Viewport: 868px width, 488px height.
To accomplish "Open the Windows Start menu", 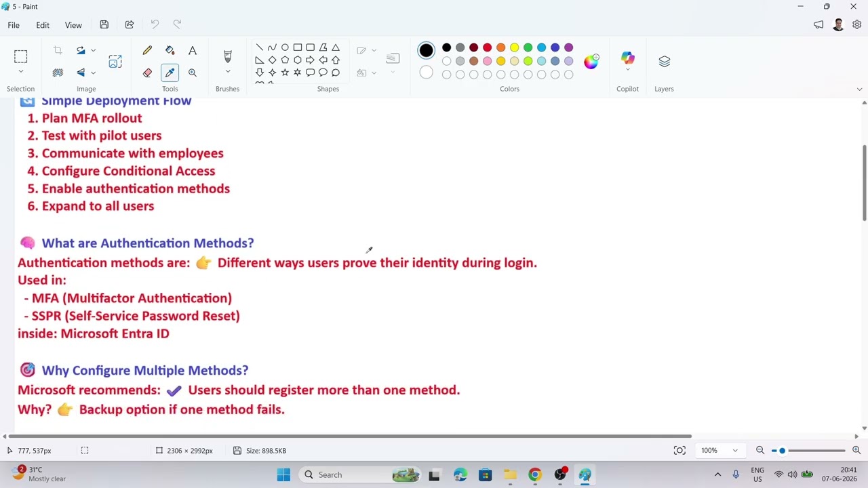I will 283,474.
